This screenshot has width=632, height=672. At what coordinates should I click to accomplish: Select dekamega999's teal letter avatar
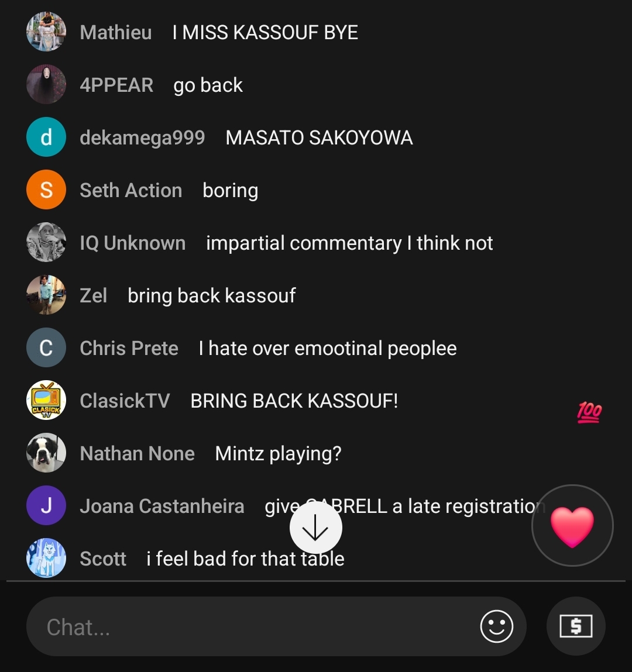tap(46, 137)
